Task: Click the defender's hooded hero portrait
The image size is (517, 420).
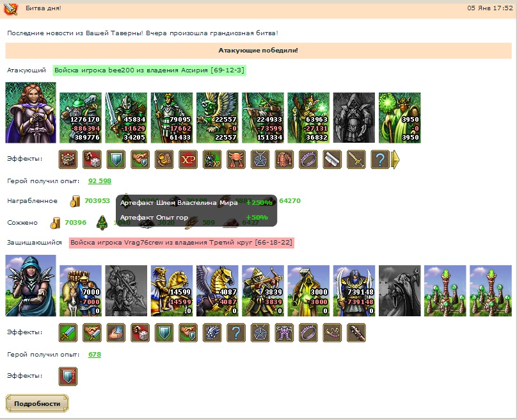Action: tap(31, 286)
